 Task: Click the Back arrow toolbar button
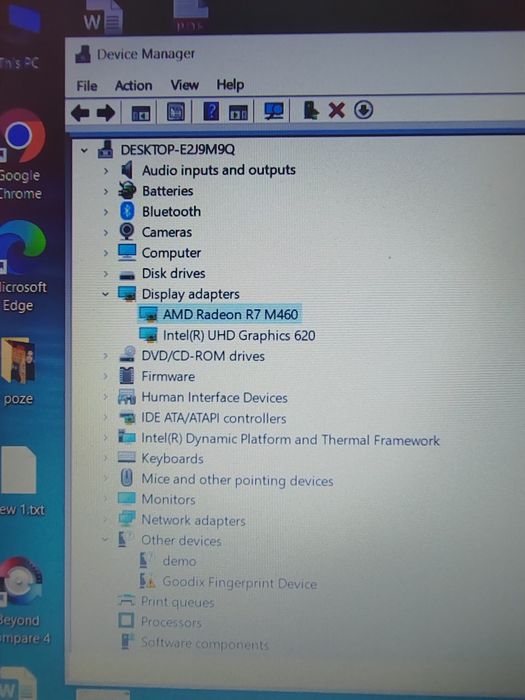click(80, 112)
